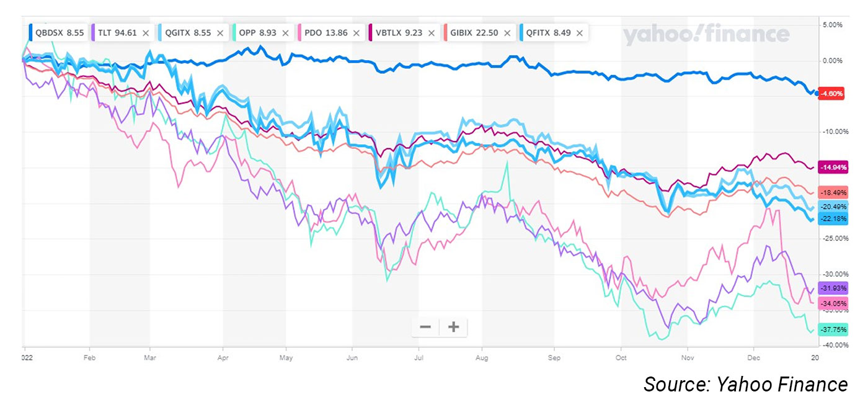The height and width of the screenshot is (415, 868).
Task: Click the red -4.60% price label
Action: pyautogui.click(x=831, y=94)
